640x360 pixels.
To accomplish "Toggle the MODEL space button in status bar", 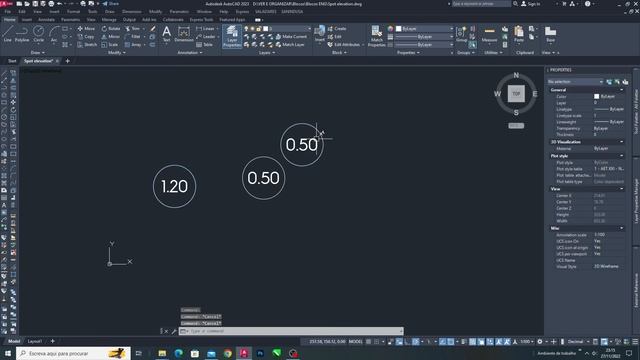I will click(356, 342).
